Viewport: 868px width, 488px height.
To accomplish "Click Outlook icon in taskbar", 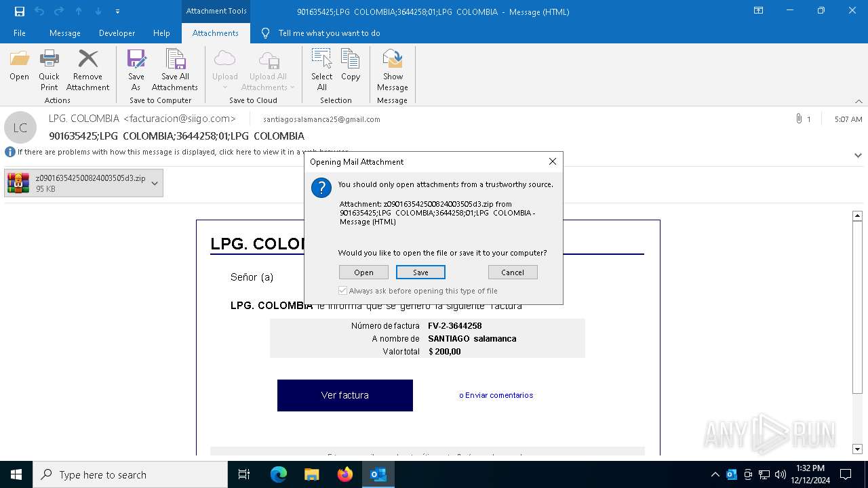I will (378, 474).
